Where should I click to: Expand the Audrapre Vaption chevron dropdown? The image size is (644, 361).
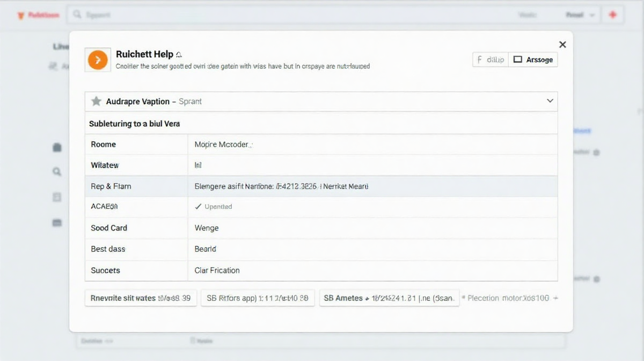click(x=550, y=101)
